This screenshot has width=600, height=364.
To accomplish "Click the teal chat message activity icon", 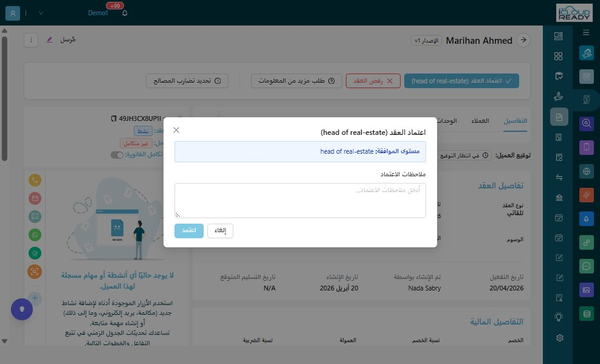I will 35,216.
